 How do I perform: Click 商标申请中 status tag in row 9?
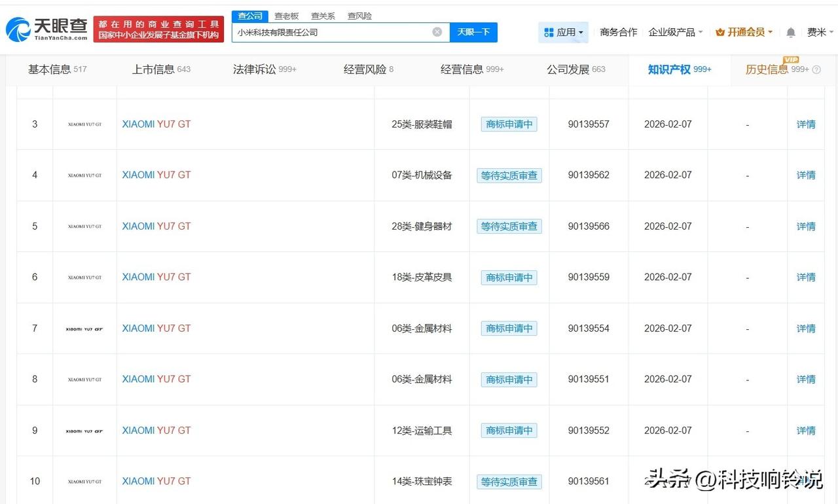tap(509, 431)
